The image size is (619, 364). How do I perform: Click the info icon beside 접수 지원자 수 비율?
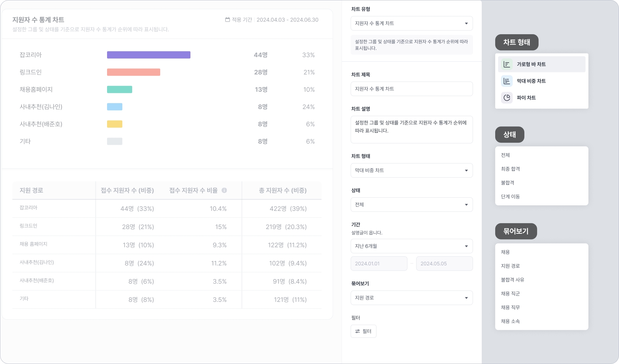point(224,190)
